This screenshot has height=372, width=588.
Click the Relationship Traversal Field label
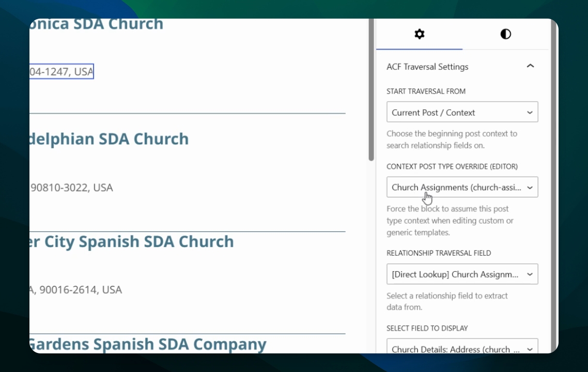click(x=439, y=253)
